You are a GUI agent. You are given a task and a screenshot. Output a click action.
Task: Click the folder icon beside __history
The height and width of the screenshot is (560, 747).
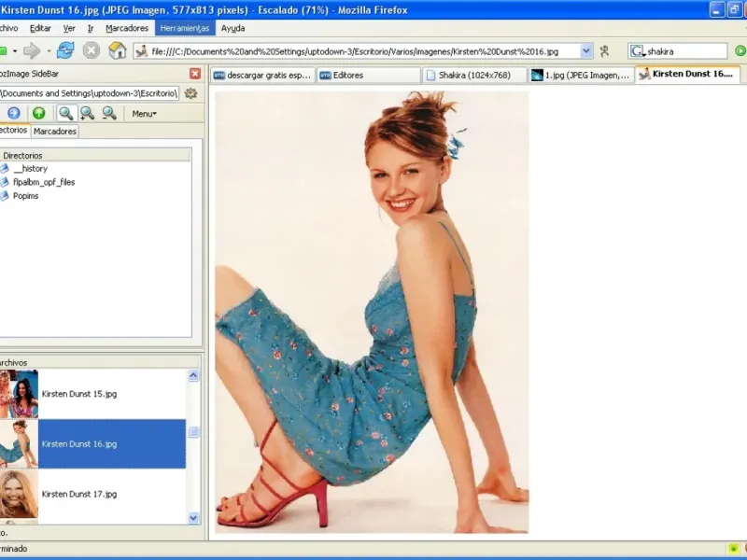[x=5, y=169]
